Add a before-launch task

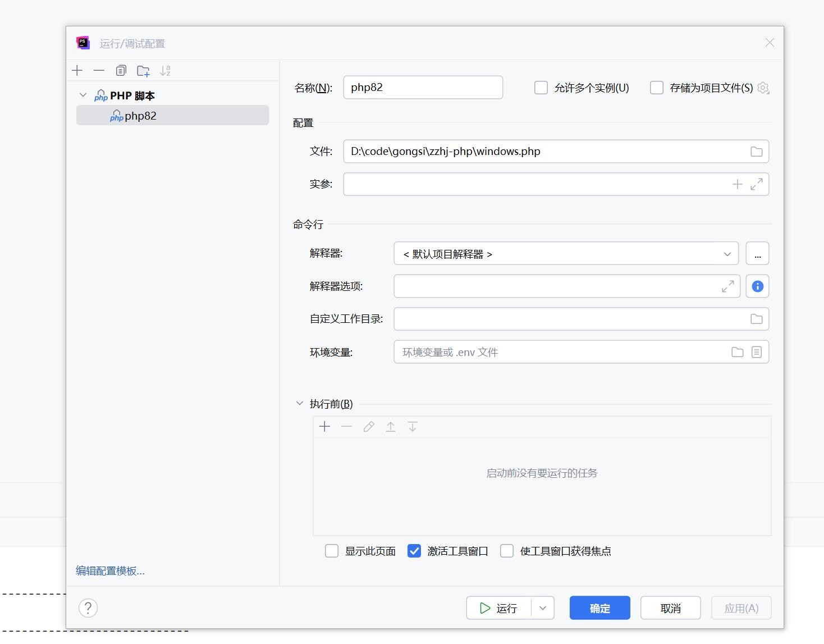click(x=324, y=427)
